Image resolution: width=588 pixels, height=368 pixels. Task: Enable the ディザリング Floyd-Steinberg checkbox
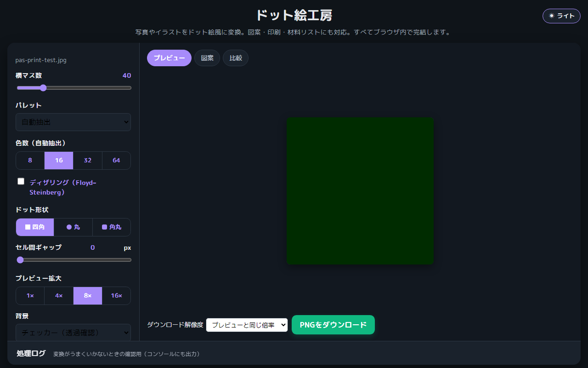(x=21, y=181)
